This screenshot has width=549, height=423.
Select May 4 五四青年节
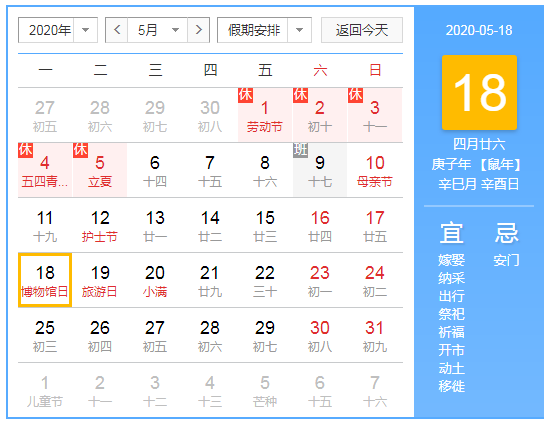pyautogui.click(x=45, y=170)
